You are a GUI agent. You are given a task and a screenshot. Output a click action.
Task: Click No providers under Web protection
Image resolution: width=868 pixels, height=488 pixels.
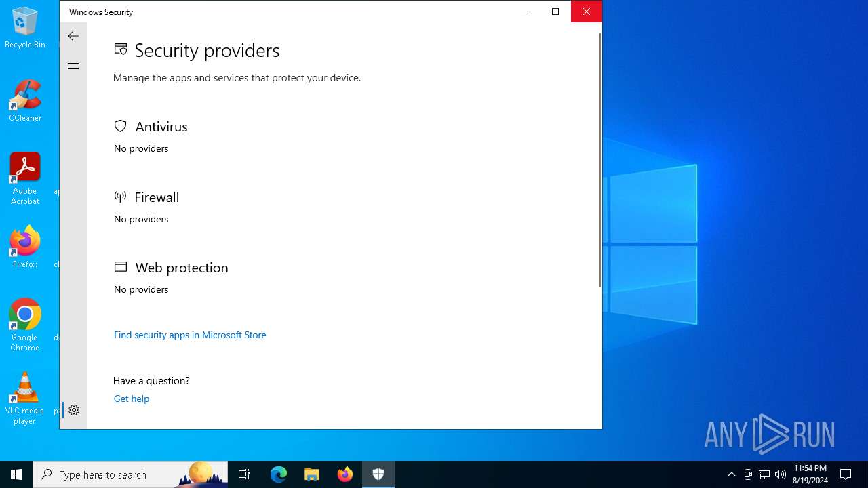[x=141, y=289]
